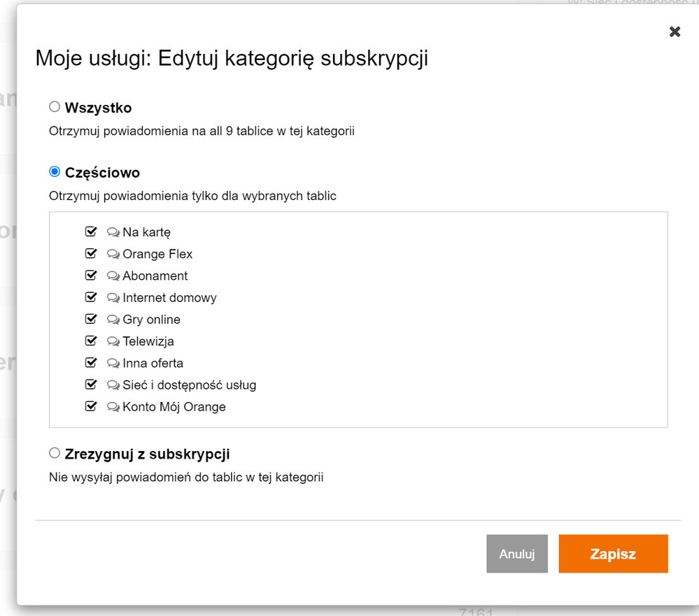Uncheck the Orange Flex checkbox
The height and width of the screenshot is (616, 699).
90,253
